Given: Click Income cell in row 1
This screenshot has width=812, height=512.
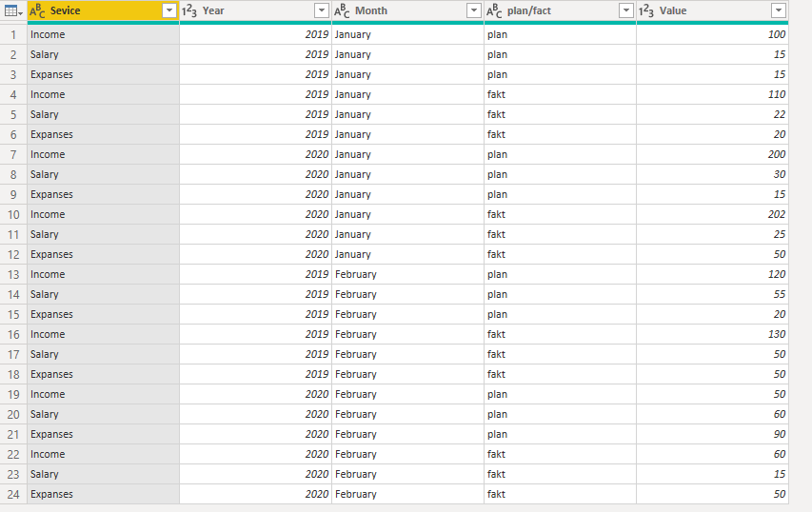Looking at the screenshot, I should pos(103,34).
